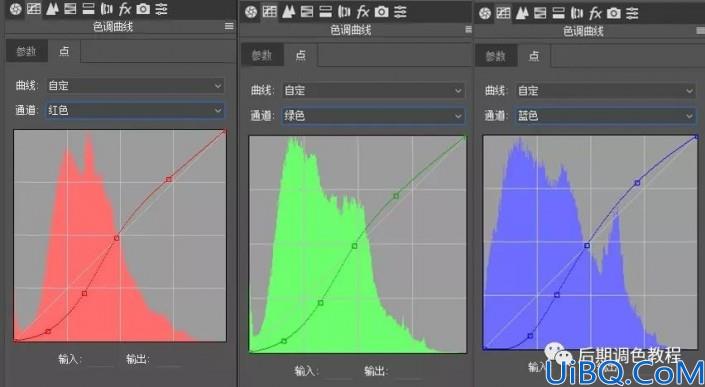Image resolution: width=705 pixels, height=387 pixels.
Task: Open HSL adjustments icon in red-channel panel
Action: [x=70, y=9]
